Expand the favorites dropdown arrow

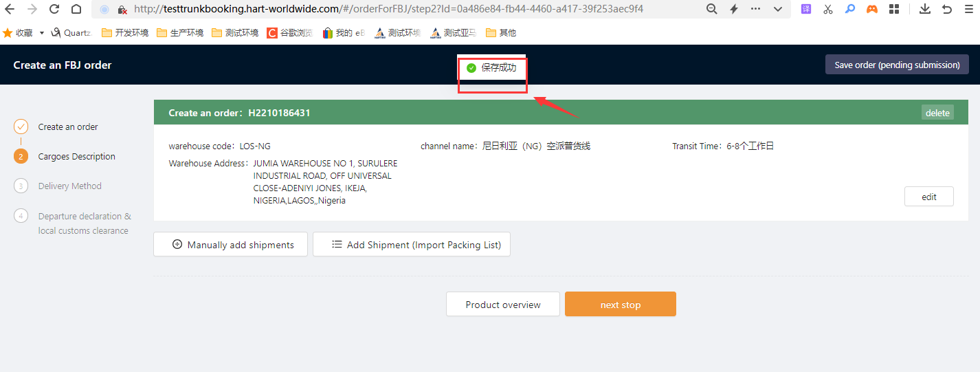(x=42, y=33)
